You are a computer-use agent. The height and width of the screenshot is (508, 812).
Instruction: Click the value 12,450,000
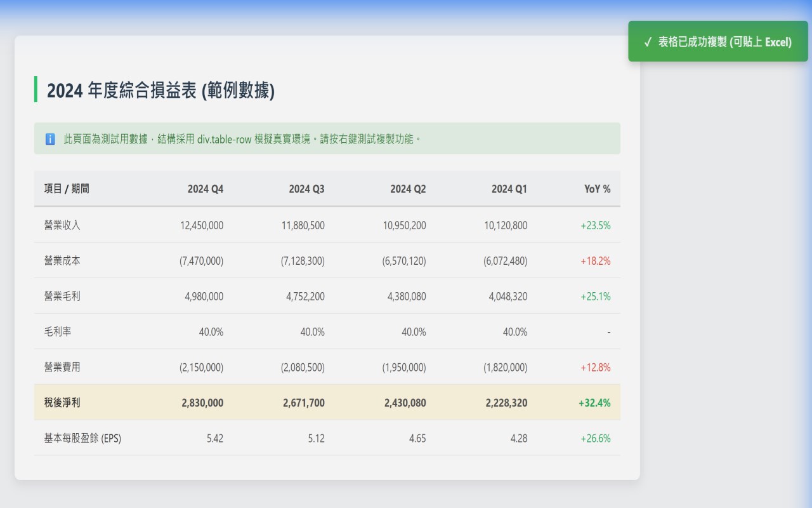(202, 225)
